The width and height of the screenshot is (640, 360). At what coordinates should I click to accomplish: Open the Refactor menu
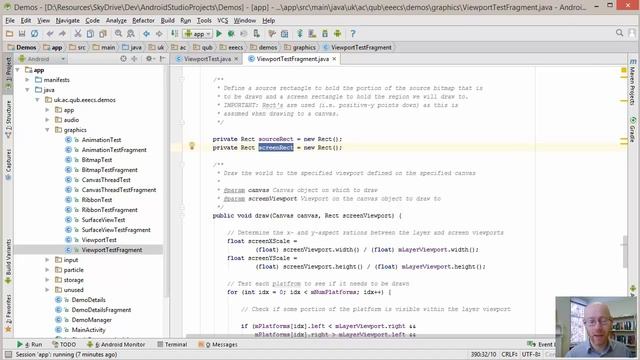[143, 20]
